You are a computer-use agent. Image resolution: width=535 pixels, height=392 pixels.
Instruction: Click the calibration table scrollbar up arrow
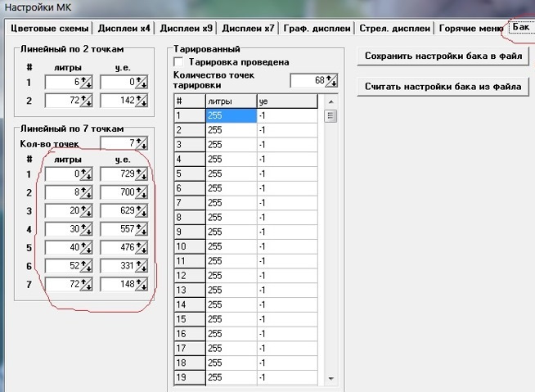pos(330,102)
